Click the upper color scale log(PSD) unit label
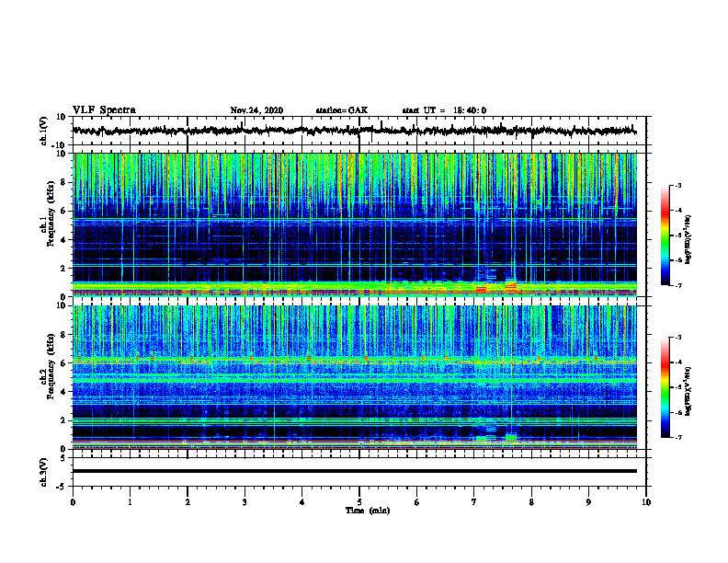This screenshot has width=728, height=563. [688, 239]
